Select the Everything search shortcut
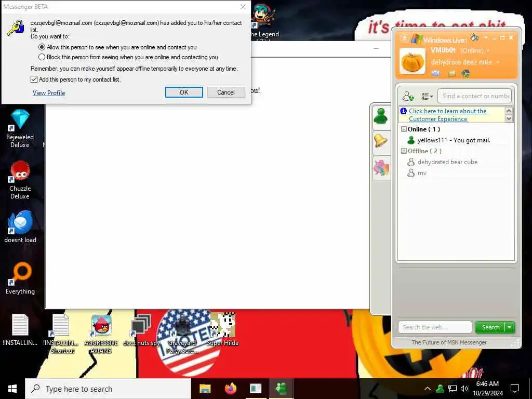Viewport: 532px width, 399px height. click(x=20, y=278)
